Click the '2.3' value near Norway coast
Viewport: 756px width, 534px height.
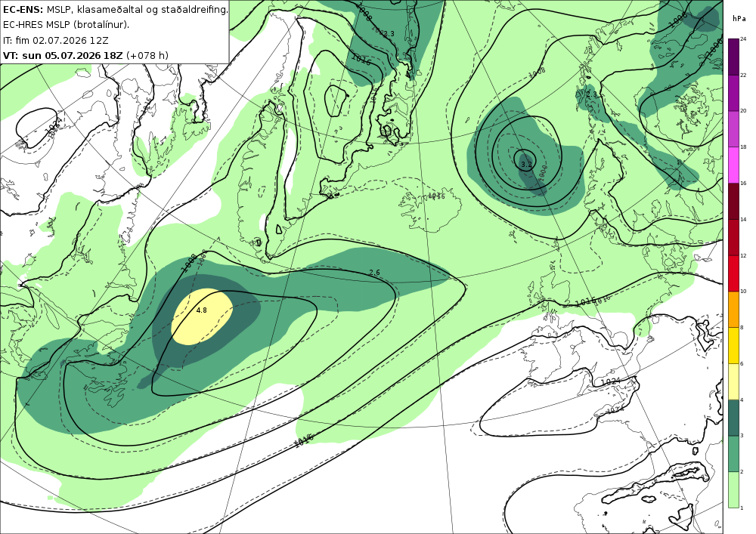tap(591, 94)
